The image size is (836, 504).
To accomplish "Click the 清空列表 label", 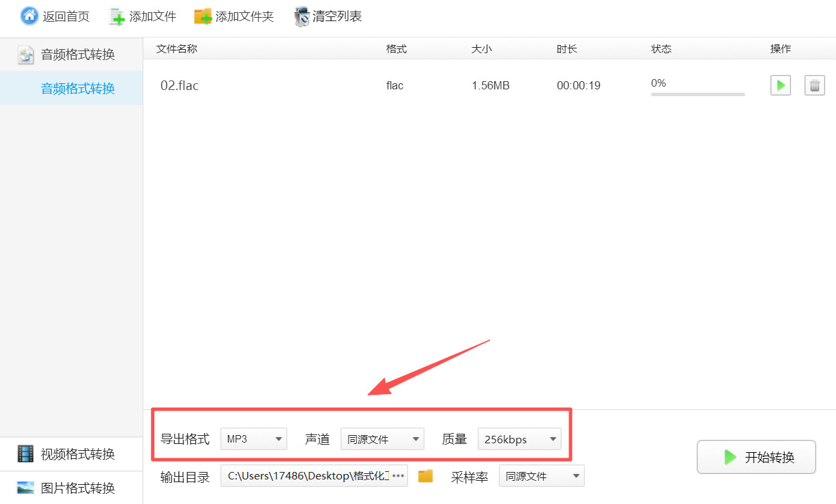I will (337, 16).
